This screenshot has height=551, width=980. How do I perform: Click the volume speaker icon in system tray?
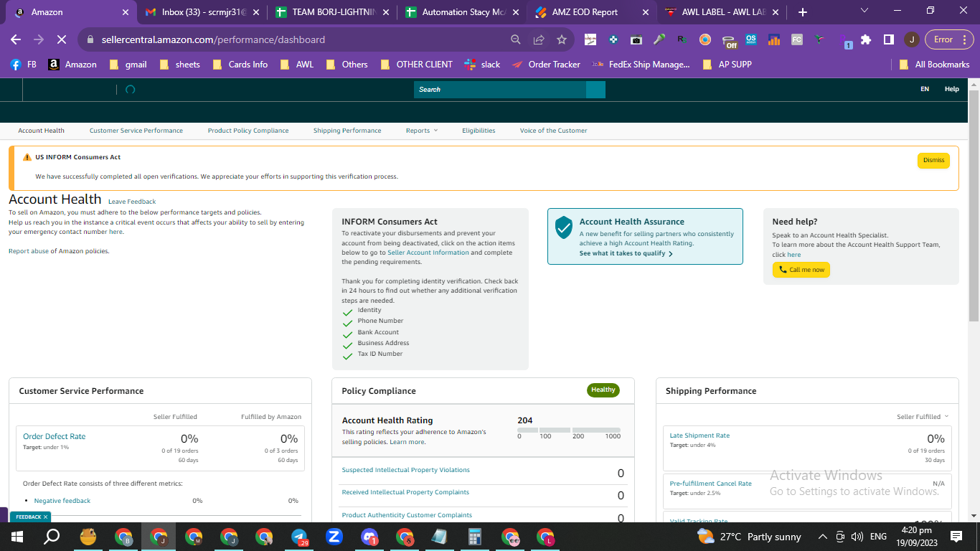click(x=857, y=537)
